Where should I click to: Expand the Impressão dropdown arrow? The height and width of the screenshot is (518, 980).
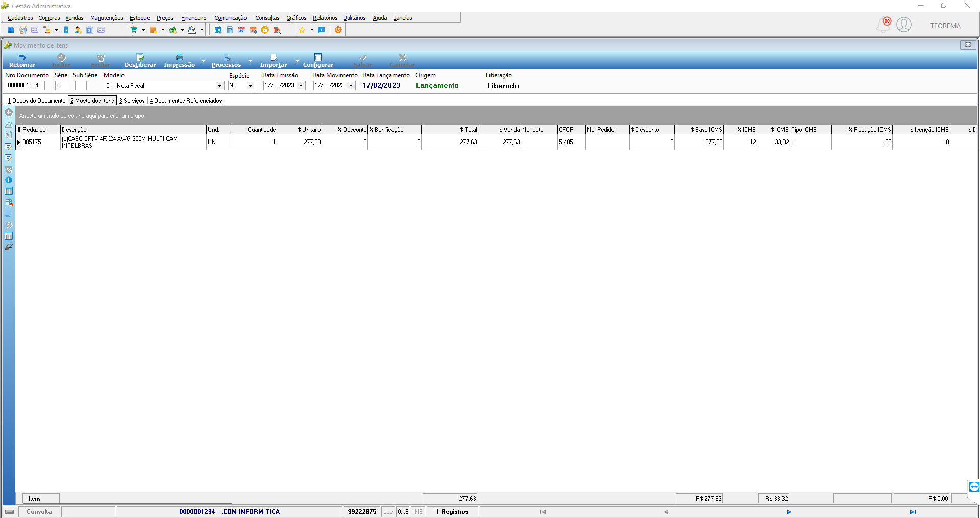[203, 61]
